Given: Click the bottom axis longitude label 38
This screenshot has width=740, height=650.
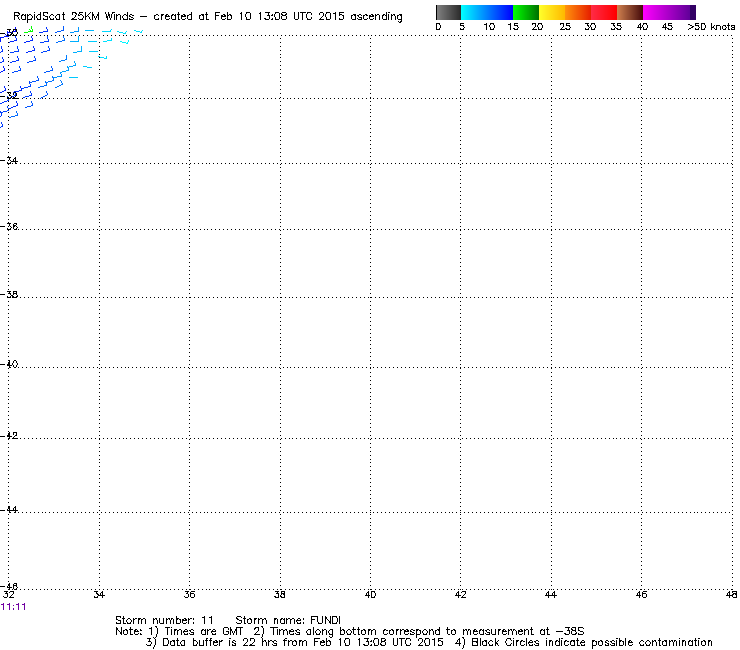Looking at the screenshot, I should click(280, 594).
